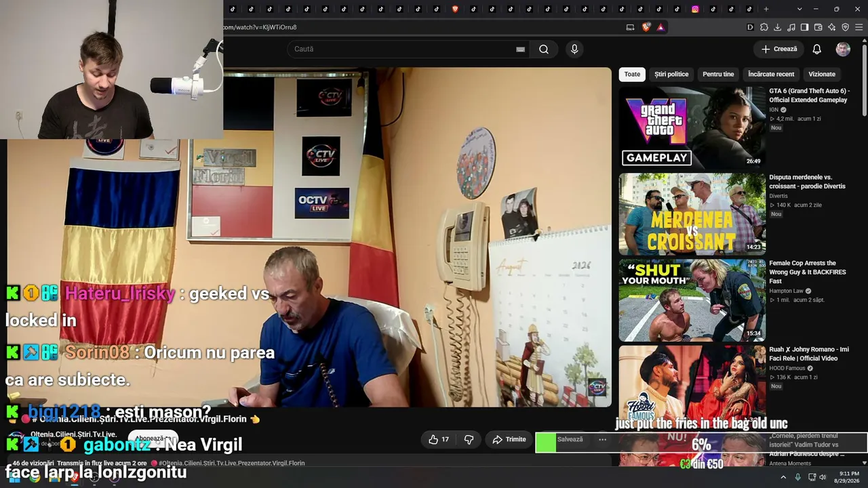This screenshot has height=488, width=868.
Task: Open the GTA 6 Official Extended Gameplay title
Action: (x=809, y=96)
